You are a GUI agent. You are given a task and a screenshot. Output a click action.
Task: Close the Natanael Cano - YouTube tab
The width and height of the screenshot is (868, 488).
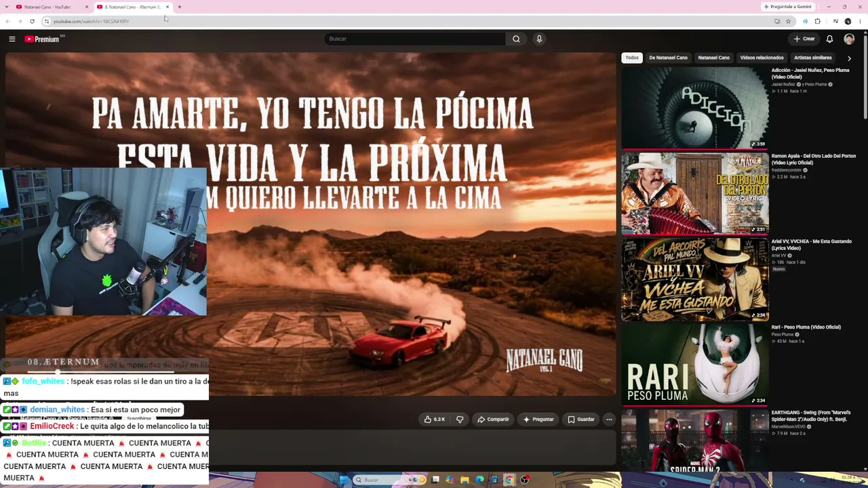pyautogui.click(x=87, y=7)
